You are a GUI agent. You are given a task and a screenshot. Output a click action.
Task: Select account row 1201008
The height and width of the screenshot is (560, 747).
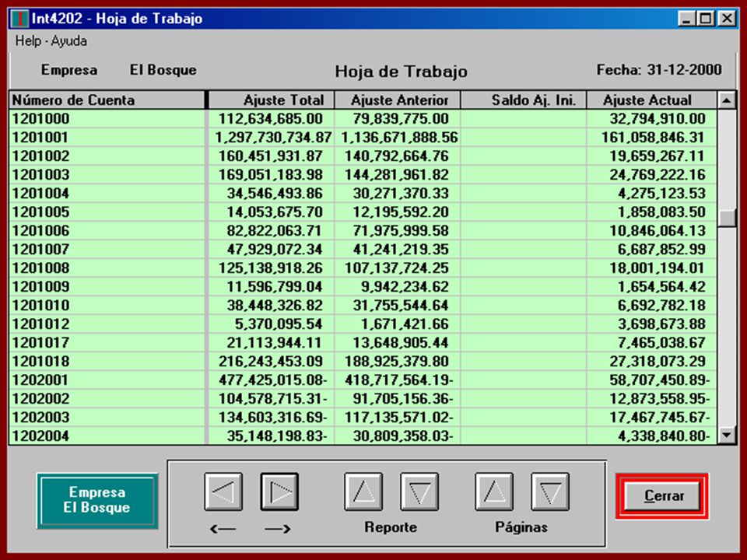point(363,268)
